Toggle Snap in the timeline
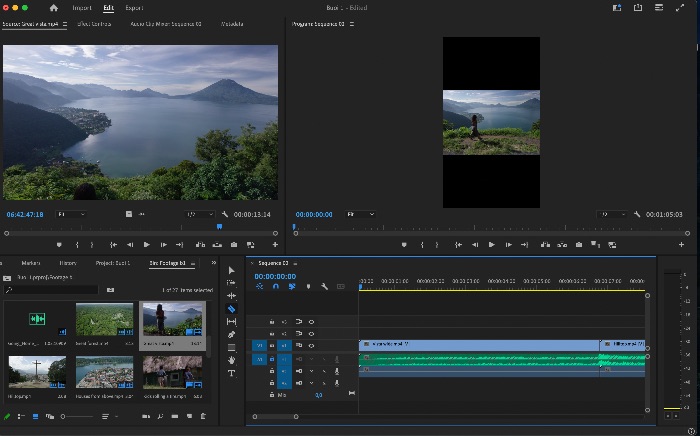This screenshot has height=436, width=700. 275,287
